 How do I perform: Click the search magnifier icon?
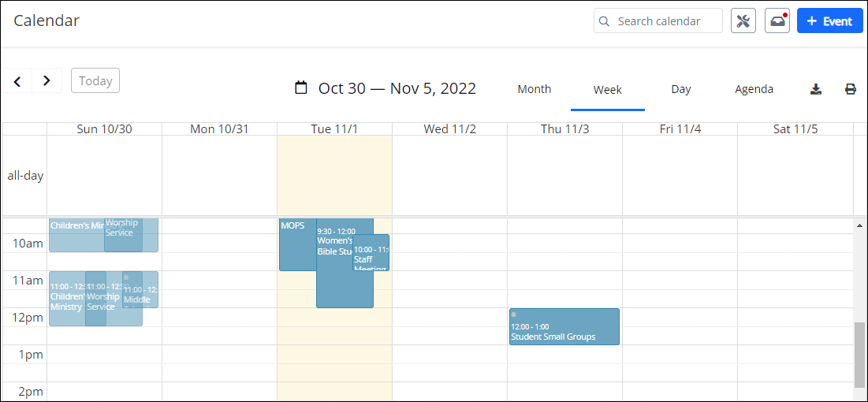(x=605, y=21)
